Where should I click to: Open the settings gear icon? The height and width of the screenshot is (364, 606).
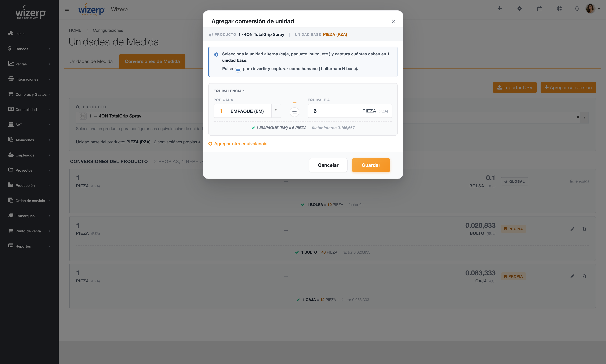point(519,9)
